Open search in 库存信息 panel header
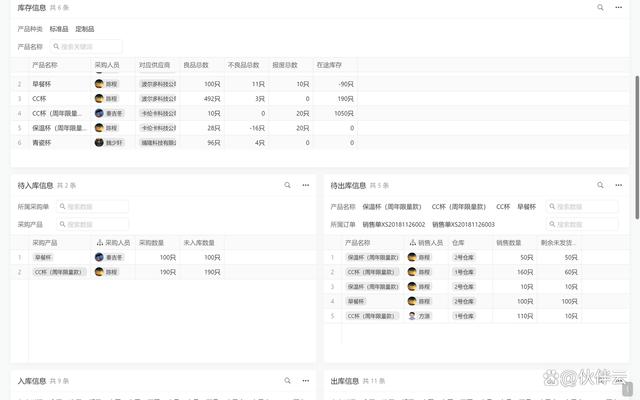The width and height of the screenshot is (640, 400). click(x=600, y=7)
